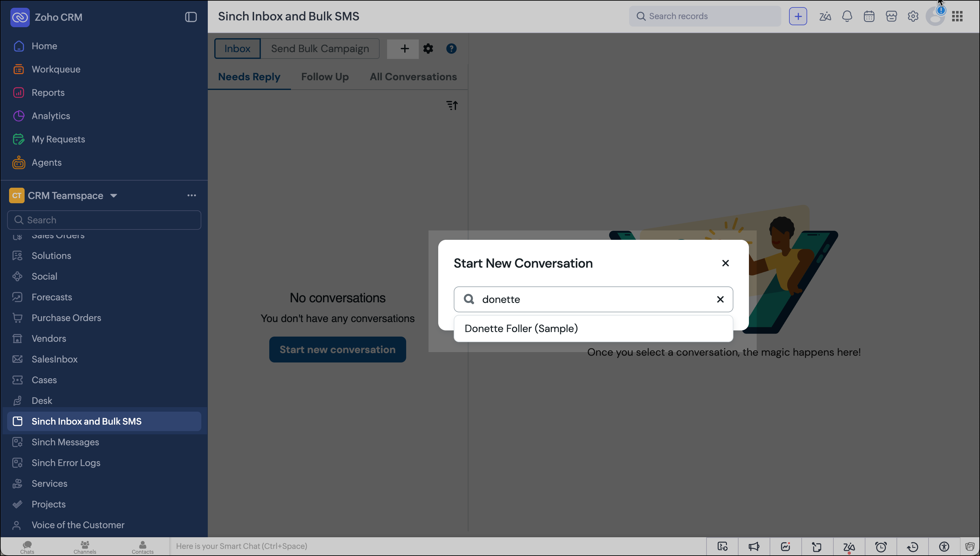Image resolution: width=980 pixels, height=556 pixels.
Task: Clear the donette search text
Action: point(720,299)
